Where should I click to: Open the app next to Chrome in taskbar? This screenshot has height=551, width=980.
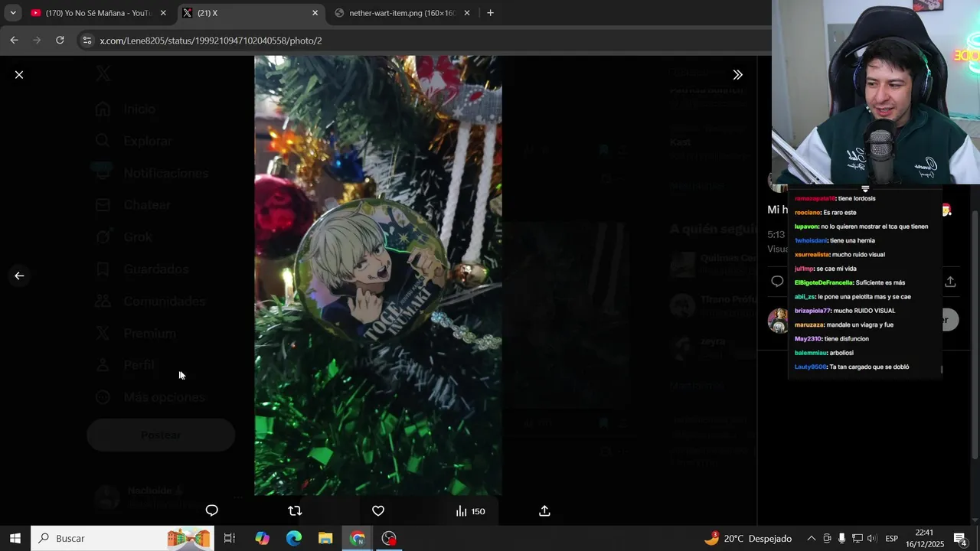tap(389, 538)
